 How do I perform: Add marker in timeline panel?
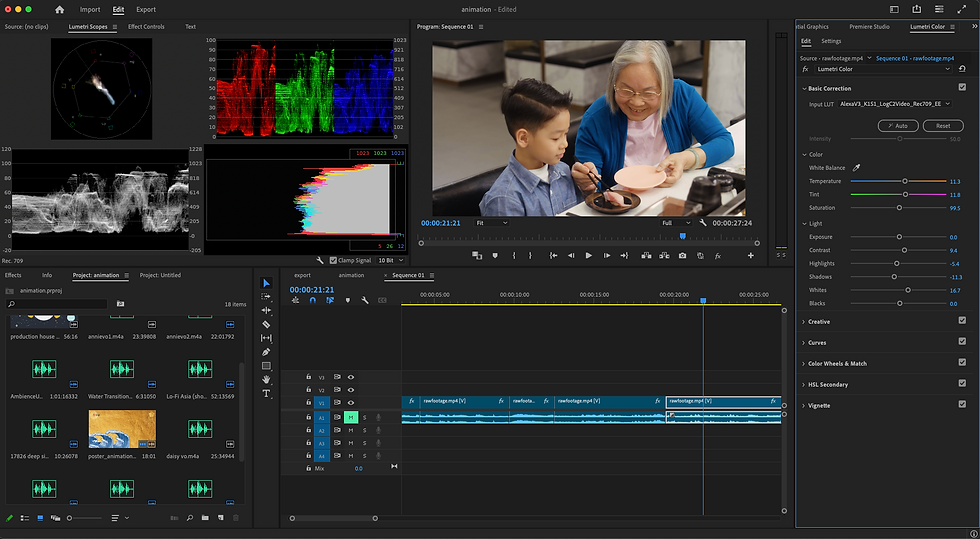tap(348, 300)
